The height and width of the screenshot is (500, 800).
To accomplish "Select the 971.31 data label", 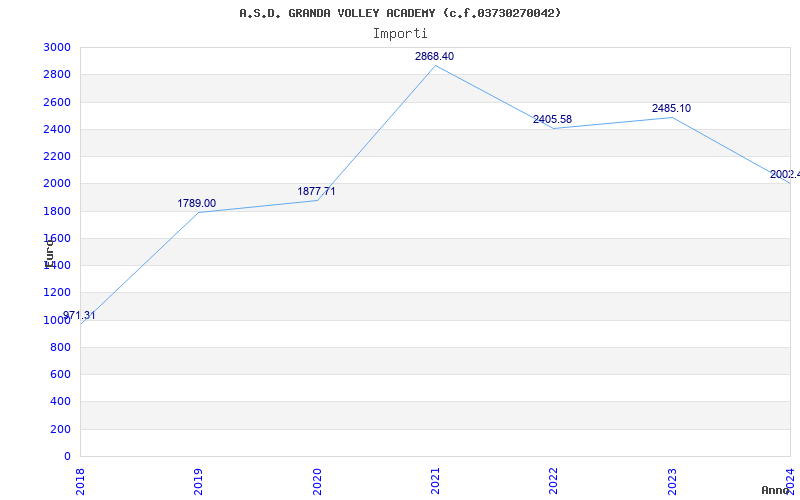I will (79, 315).
